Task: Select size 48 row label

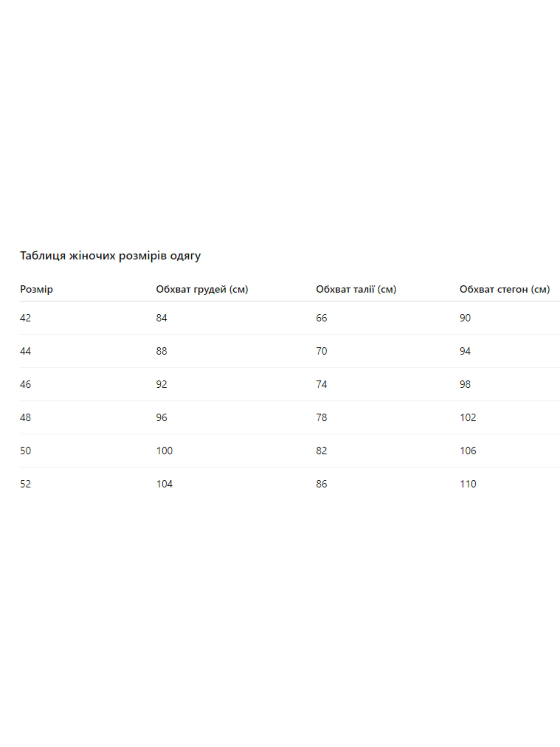Action: [25, 417]
